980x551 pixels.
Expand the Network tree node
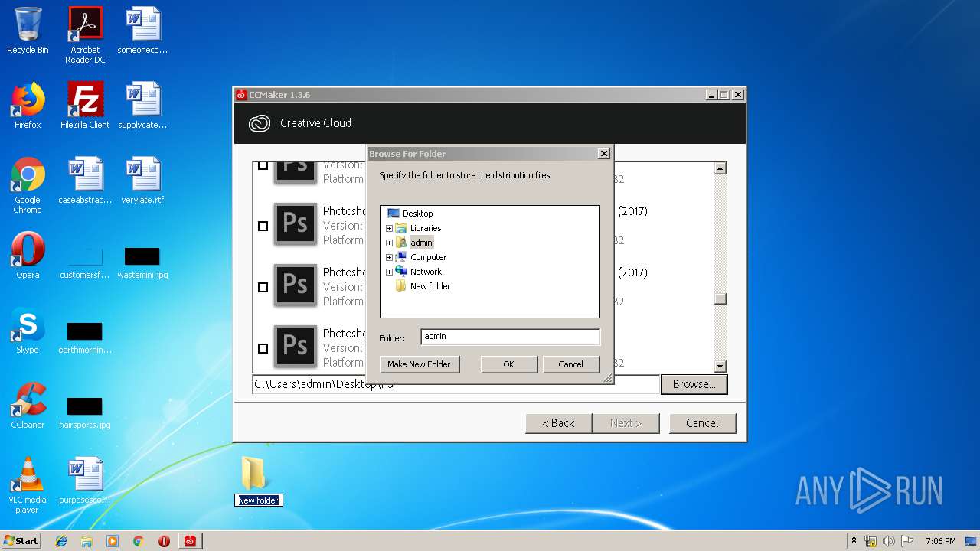pyautogui.click(x=389, y=272)
